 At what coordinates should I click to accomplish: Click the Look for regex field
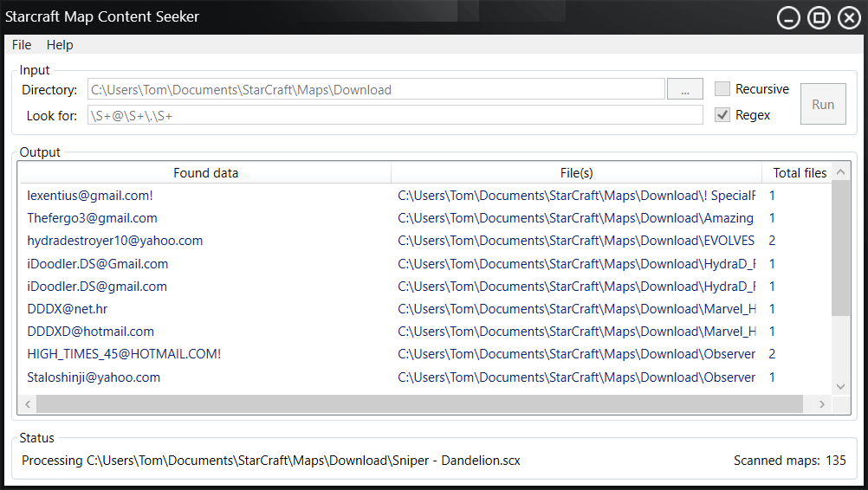[395, 116]
